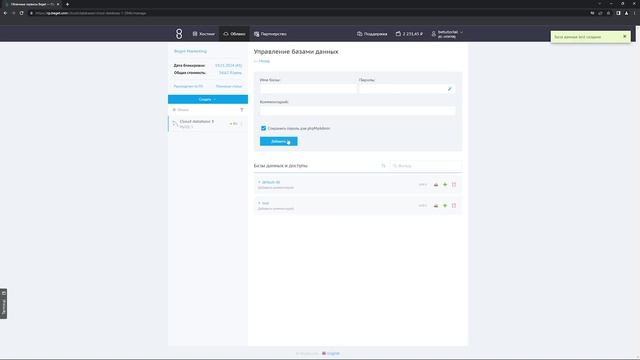Click the generate password pencil icon

pyautogui.click(x=450, y=89)
